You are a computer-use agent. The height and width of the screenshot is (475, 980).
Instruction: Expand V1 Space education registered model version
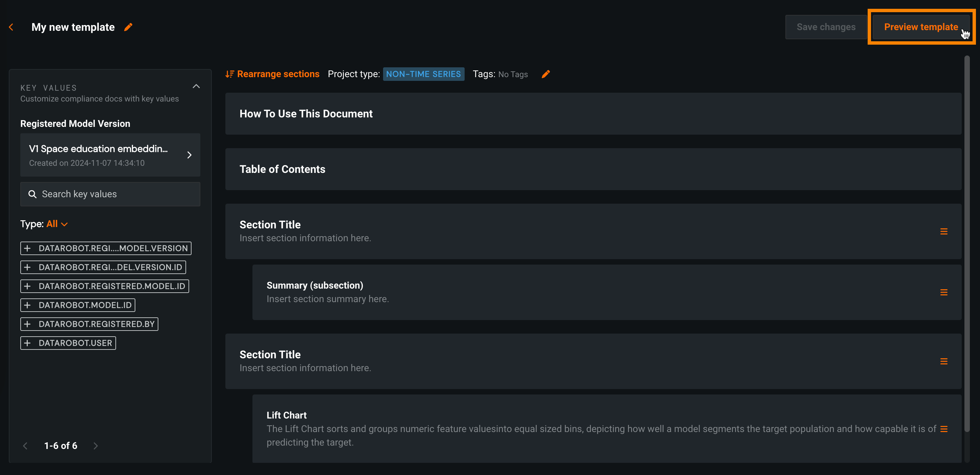tap(189, 155)
